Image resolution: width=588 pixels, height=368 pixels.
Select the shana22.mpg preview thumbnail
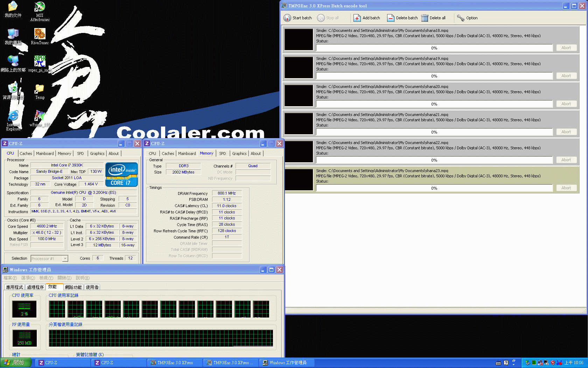coord(299,152)
